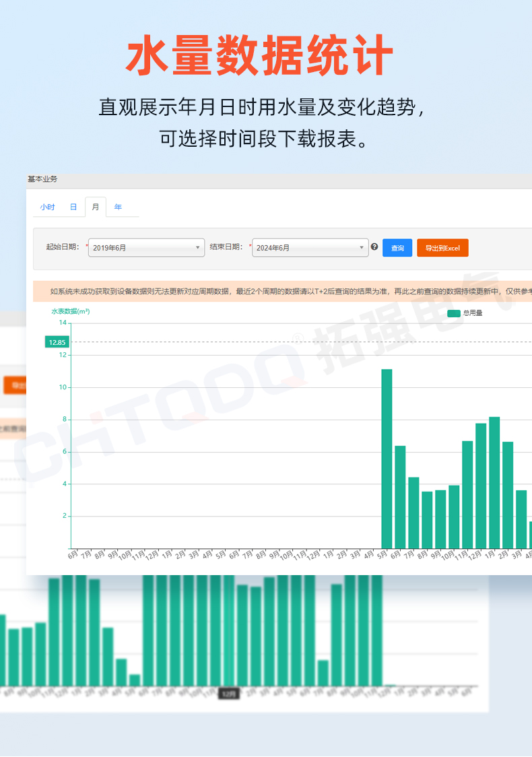Viewport: 532px width, 757px height.
Task: Click the 总用量 legend text
Action: click(473, 313)
